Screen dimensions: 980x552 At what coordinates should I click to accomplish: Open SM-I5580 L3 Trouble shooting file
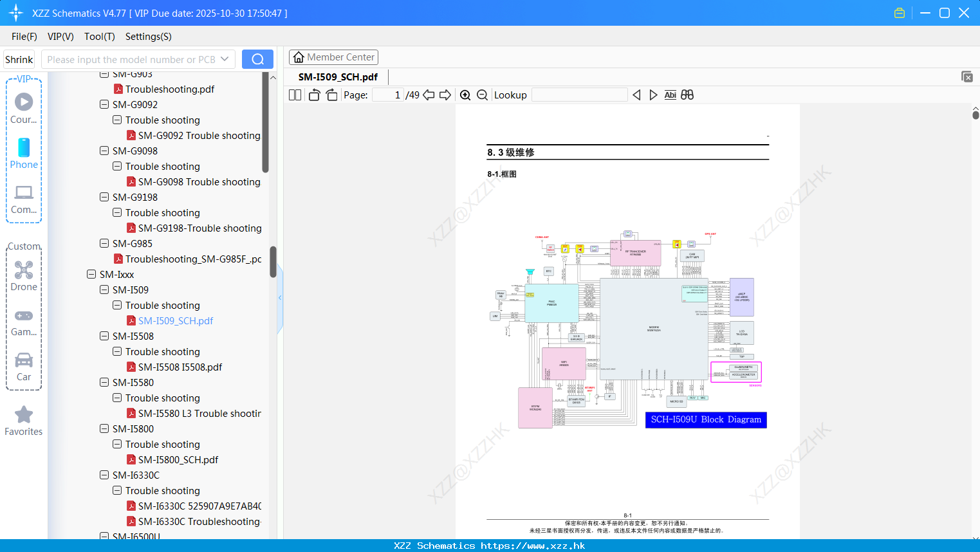pos(194,413)
